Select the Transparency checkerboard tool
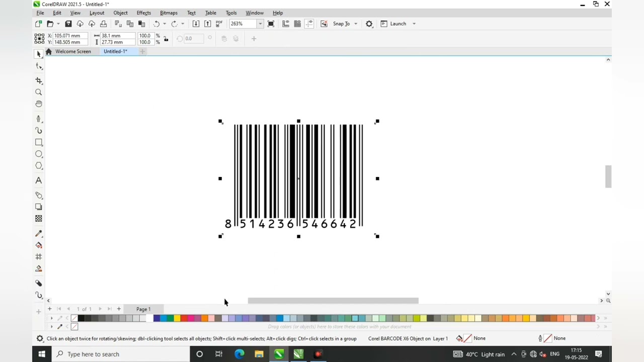Viewport: 644px width, 362px height. pos(39,218)
